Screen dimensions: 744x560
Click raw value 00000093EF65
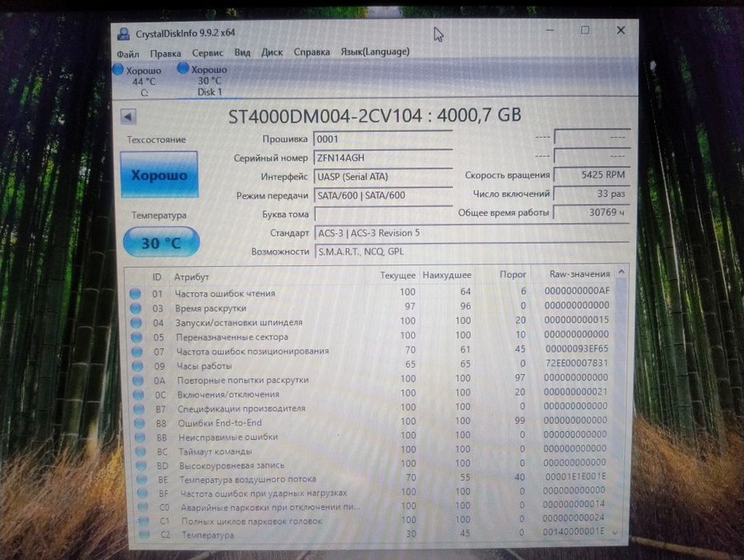tap(577, 348)
